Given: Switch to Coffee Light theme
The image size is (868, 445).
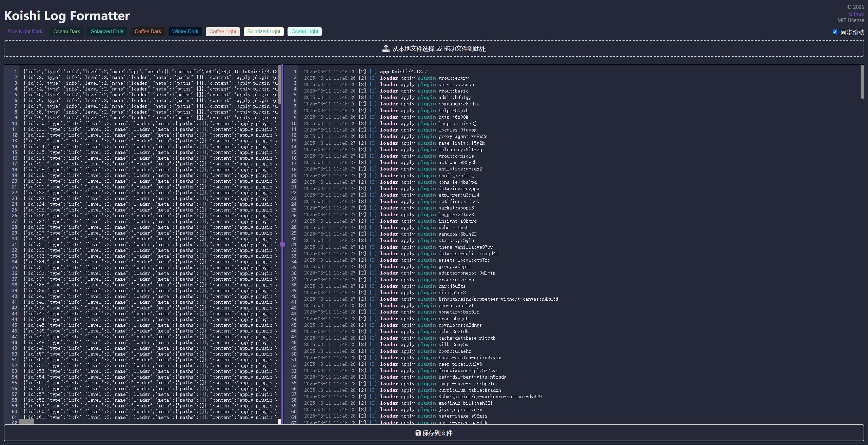Looking at the screenshot, I should click(223, 32).
